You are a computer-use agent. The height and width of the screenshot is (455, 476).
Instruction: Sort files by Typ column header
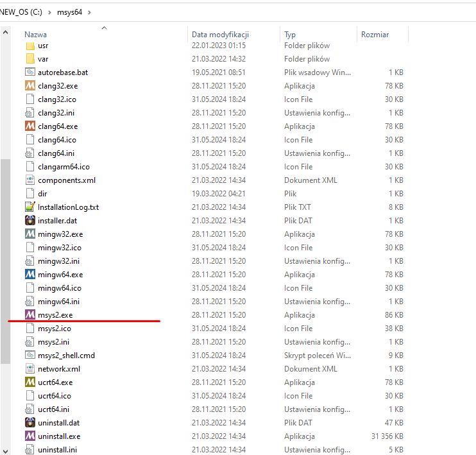290,35
